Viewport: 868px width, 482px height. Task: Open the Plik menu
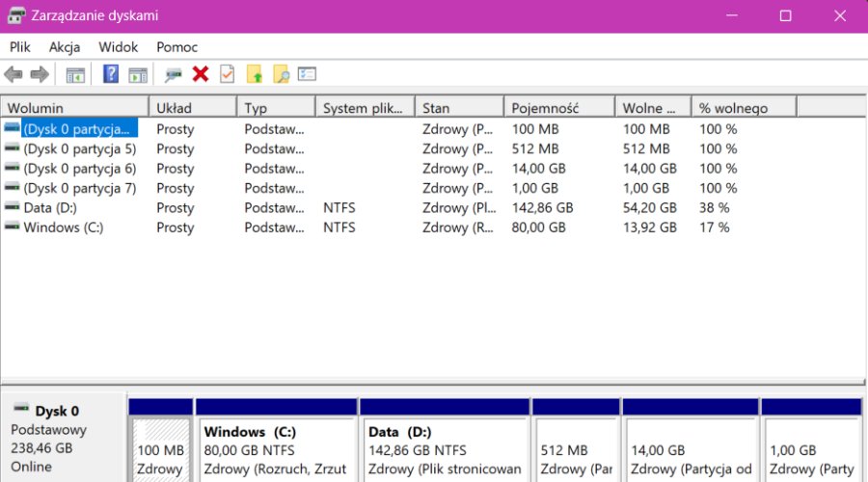tap(20, 46)
